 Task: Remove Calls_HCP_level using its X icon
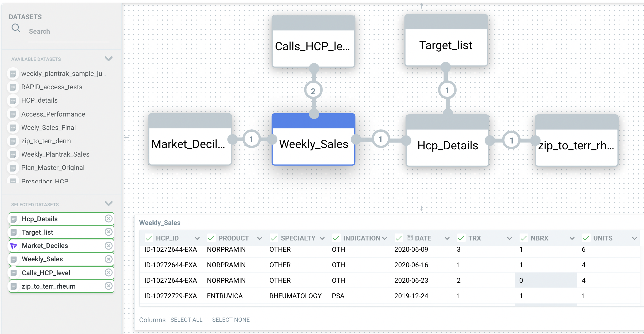108,272
